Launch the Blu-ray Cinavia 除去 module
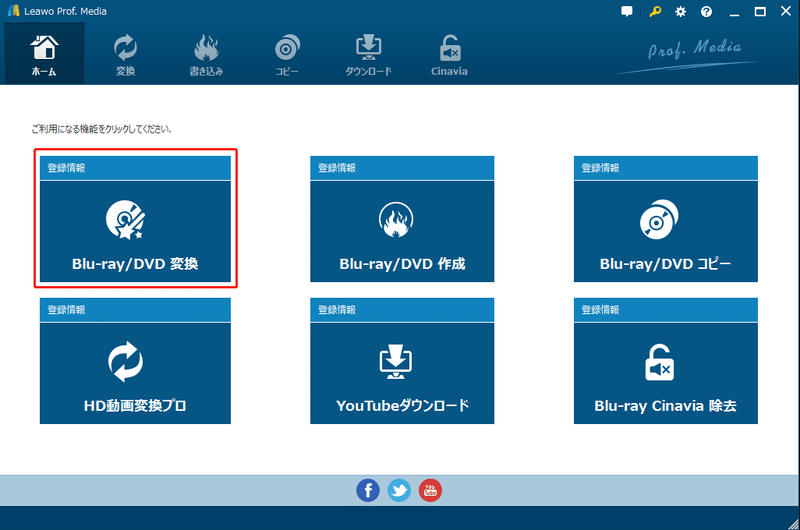Image resolution: width=800 pixels, height=530 pixels. pyautogui.click(x=666, y=373)
